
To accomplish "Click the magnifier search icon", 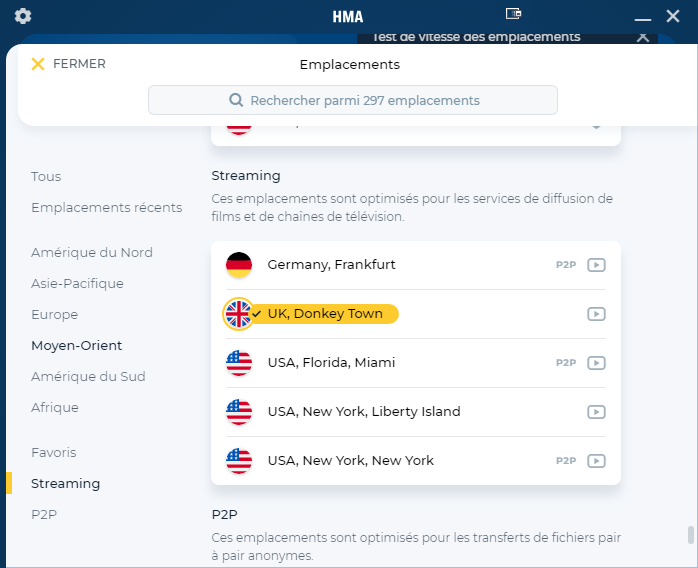I will (x=236, y=100).
